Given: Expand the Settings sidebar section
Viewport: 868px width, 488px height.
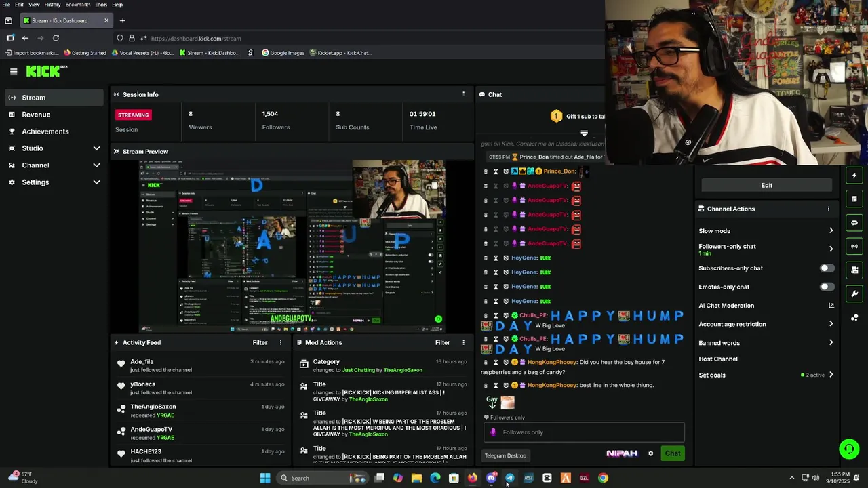Looking at the screenshot, I should point(96,182).
